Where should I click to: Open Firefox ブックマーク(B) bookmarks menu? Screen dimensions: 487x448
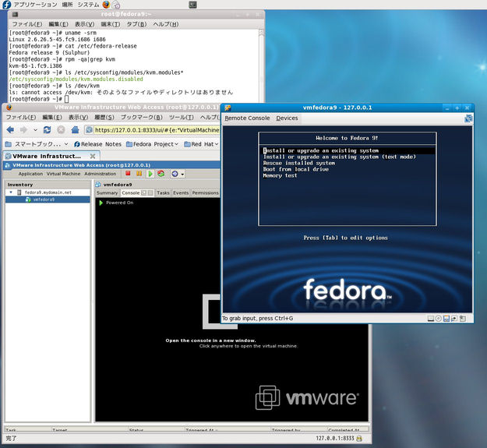click(142, 118)
